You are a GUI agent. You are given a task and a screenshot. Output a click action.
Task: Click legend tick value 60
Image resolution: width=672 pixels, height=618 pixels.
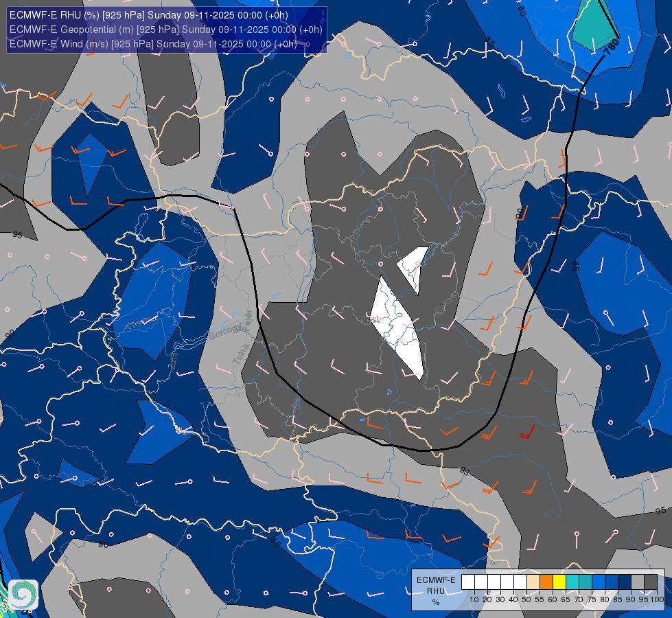553,599
